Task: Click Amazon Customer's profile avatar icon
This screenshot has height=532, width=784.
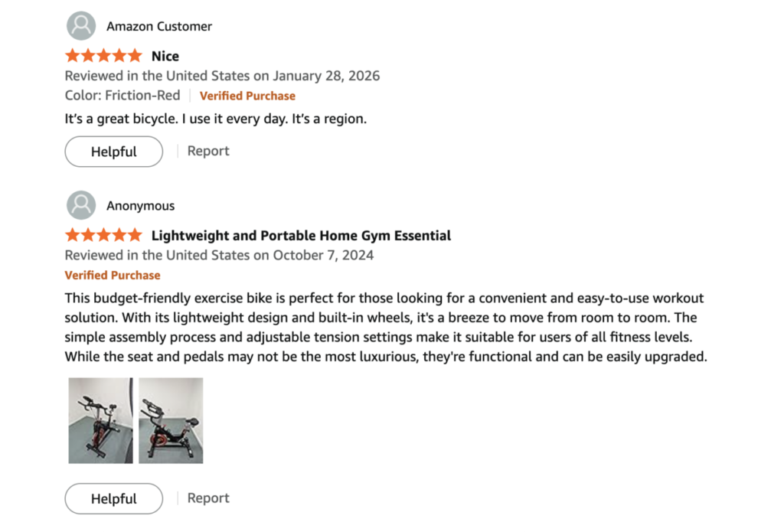Action: (x=80, y=26)
